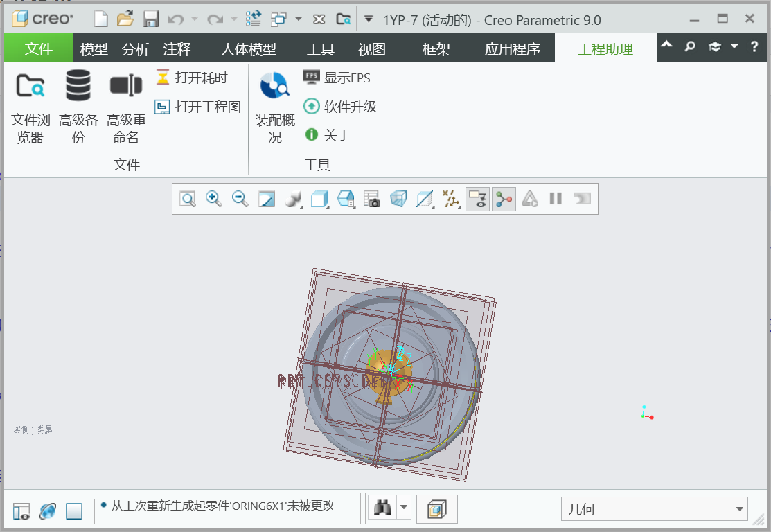Open the file browser icon in title bar

(x=343, y=19)
